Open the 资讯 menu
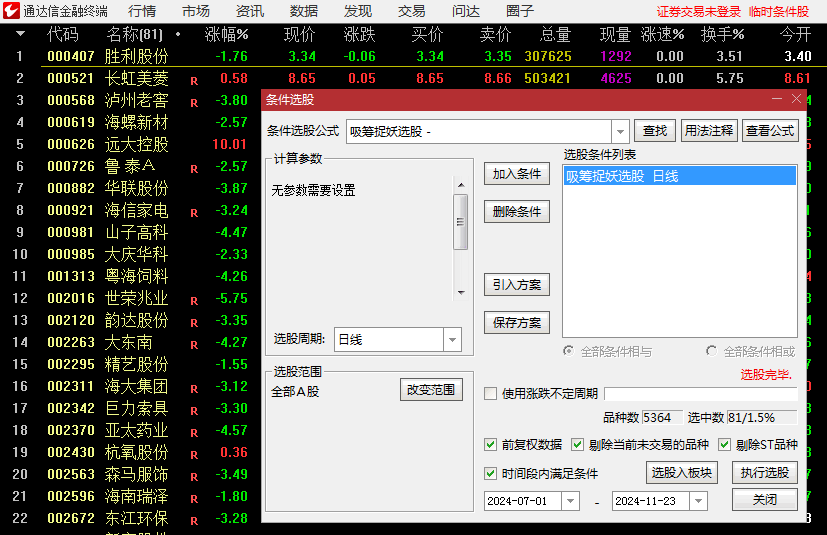The width and height of the screenshot is (827, 535). (x=250, y=11)
